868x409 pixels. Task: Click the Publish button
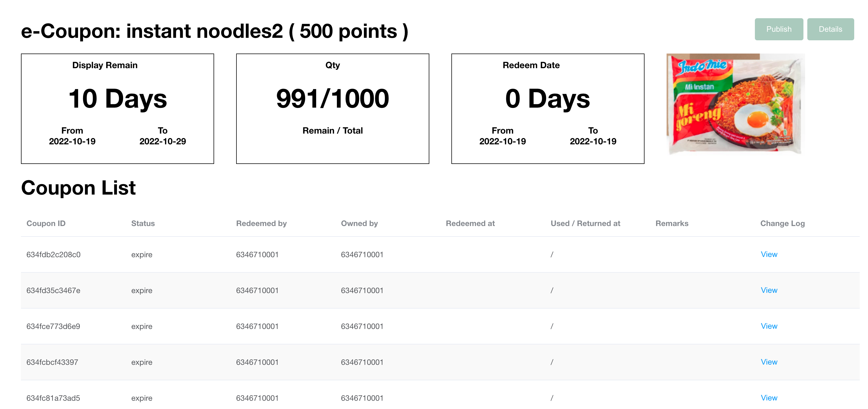point(778,29)
